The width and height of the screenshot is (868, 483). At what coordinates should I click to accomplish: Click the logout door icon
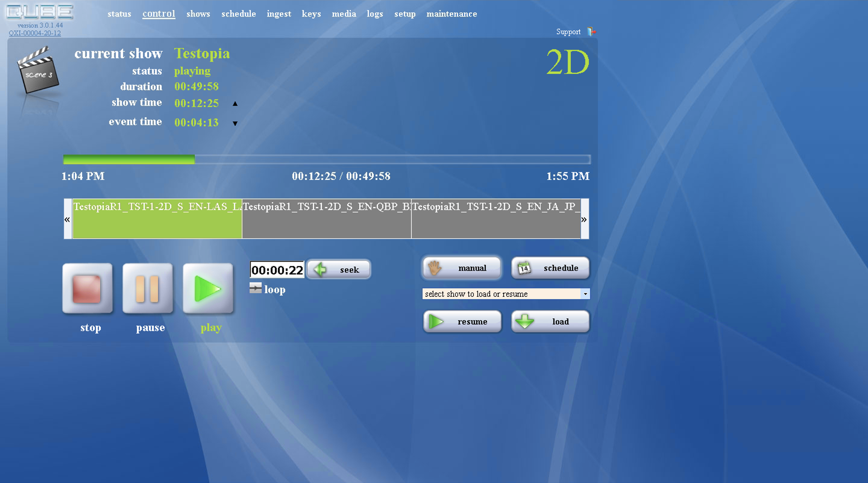pyautogui.click(x=591, y=32)
